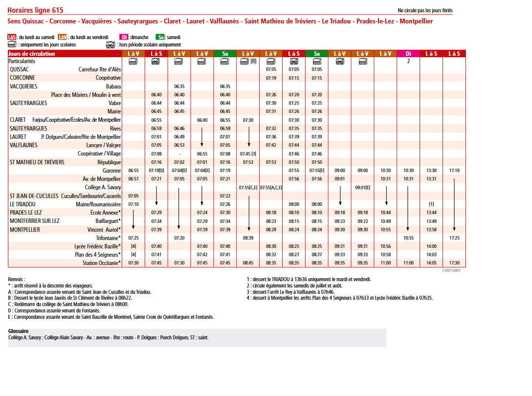Click the school icon beside the [B] note
Image resolution: width=532 pixels, height=396 pixels.
[244, 62]
